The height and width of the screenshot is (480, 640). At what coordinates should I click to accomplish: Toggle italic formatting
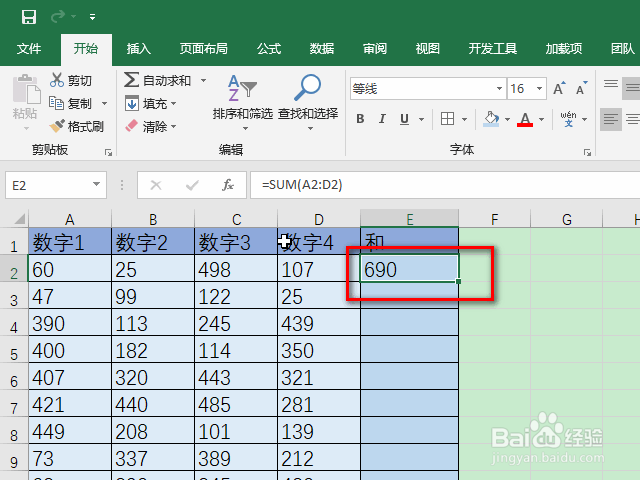tap(382, 119)
